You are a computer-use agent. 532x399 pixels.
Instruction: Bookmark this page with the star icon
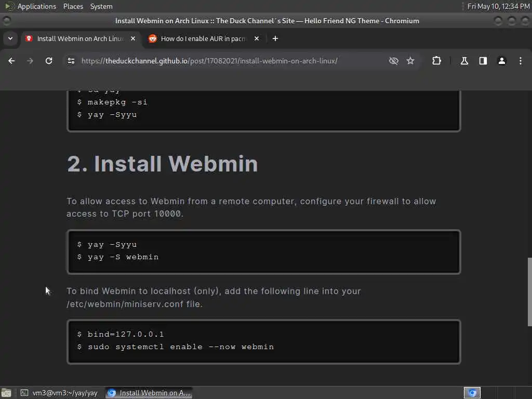pos(410,61)
